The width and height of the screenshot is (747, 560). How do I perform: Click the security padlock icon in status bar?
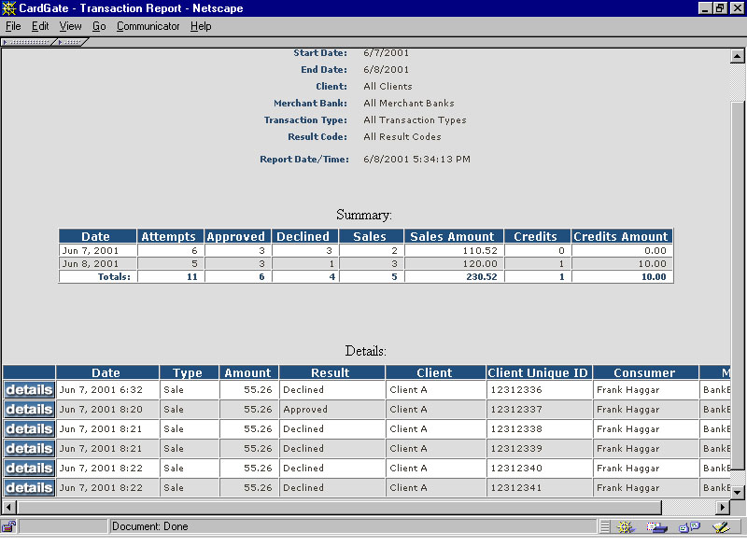pos(9,526)
